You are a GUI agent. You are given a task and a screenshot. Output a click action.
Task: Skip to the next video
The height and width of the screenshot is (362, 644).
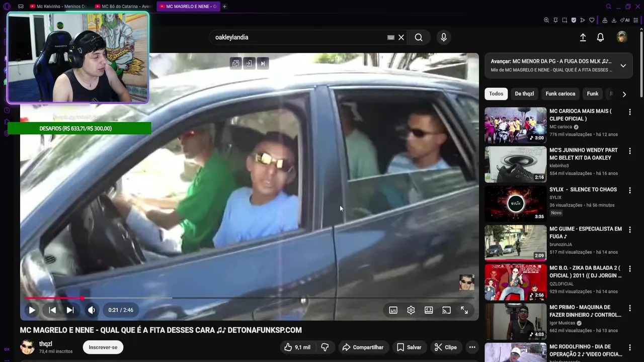(70, 310)
